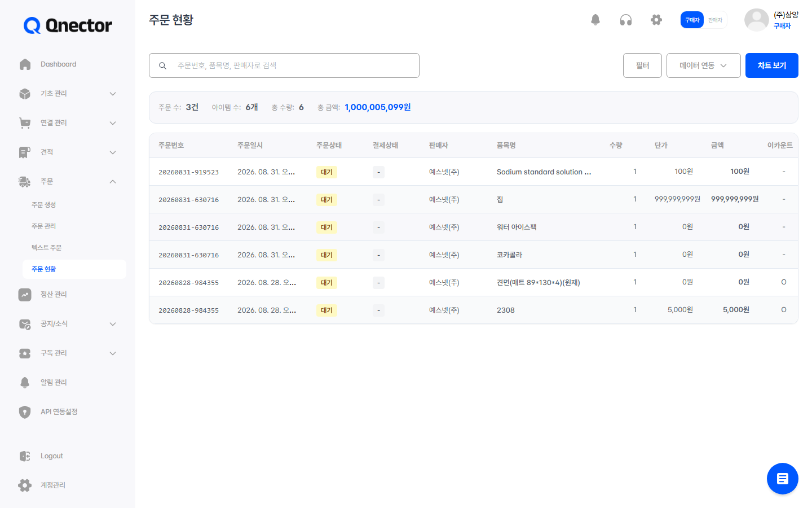Click 주문상태 column header
812x508 pixels.
pos(329,146)
